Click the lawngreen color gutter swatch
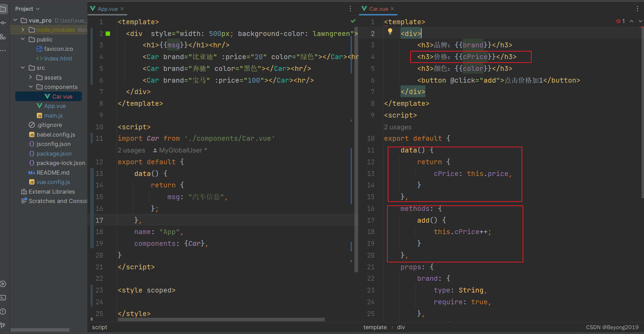Viewport: 644px width, 334px height. click(x=108, y=34)
